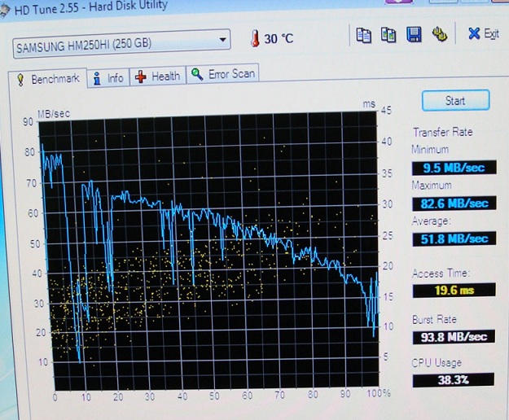Click the burst rate 93.8 MB/sec
Image resolution: width=509 pixels, height=420 pixels.
[x=454, y=337]
